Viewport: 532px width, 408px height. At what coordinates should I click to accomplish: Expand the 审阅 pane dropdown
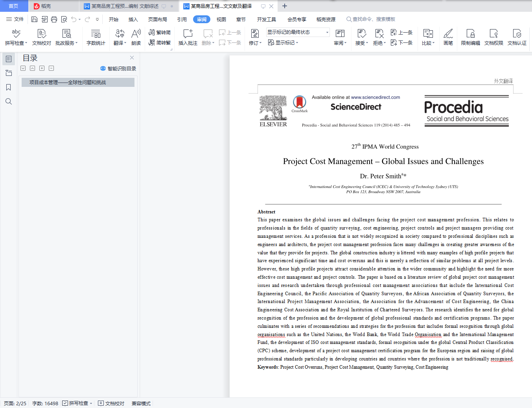click(345, 43)
